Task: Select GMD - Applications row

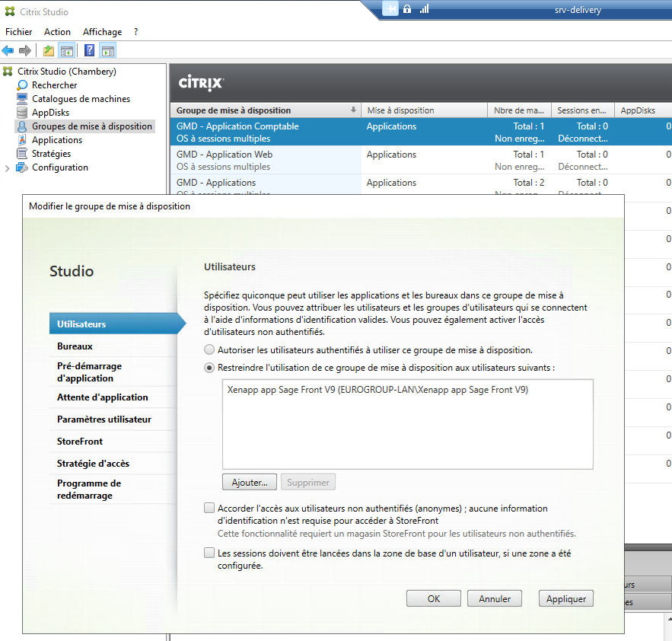Action: (x=421, y=185)
